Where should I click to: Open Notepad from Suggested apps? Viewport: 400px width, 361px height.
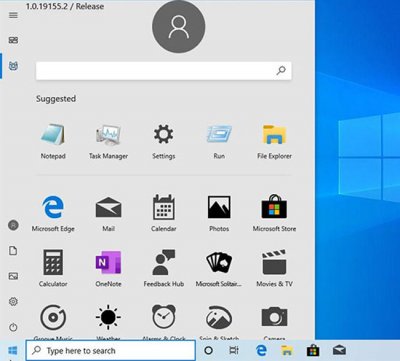pyautogui.click(x=53, y=135)
